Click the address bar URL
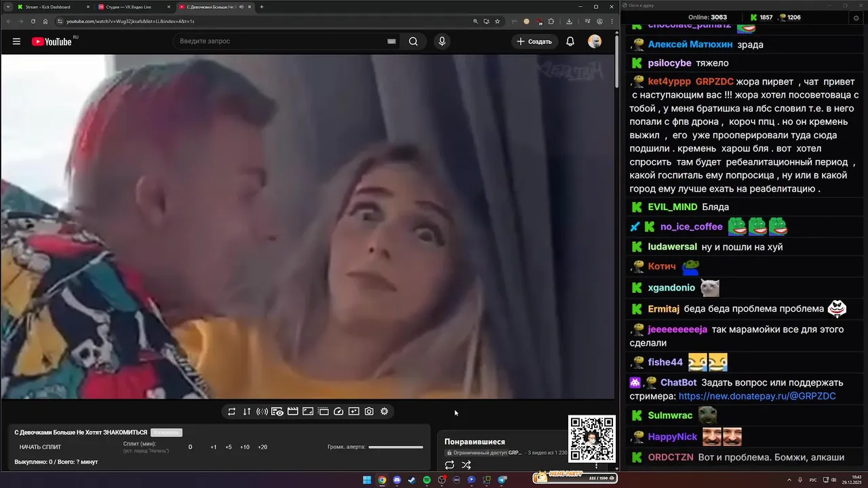The width and height of the screenshot is (868, 488). [130, 21]
